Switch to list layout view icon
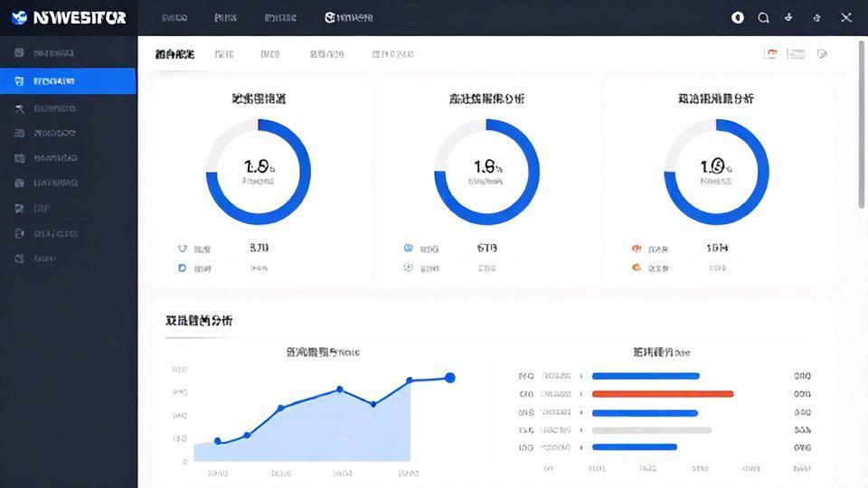868x488 pixels. click(x=796, y=53)
